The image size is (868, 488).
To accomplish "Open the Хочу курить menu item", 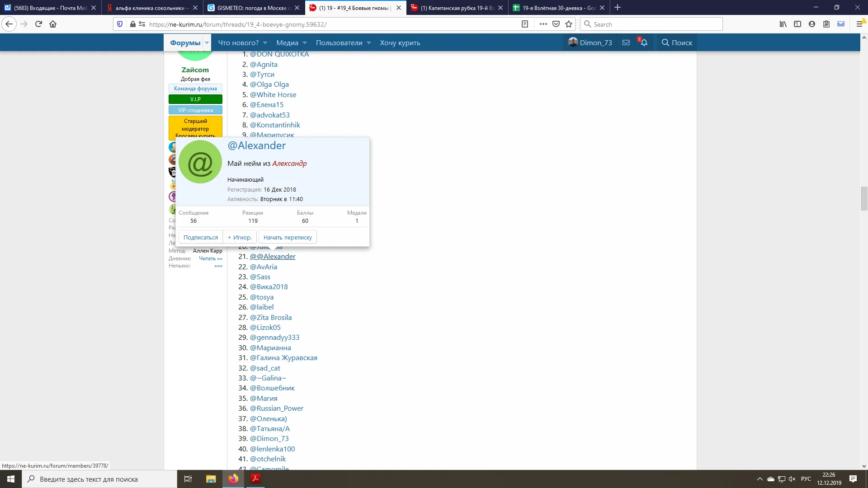I will coord(400,42).
